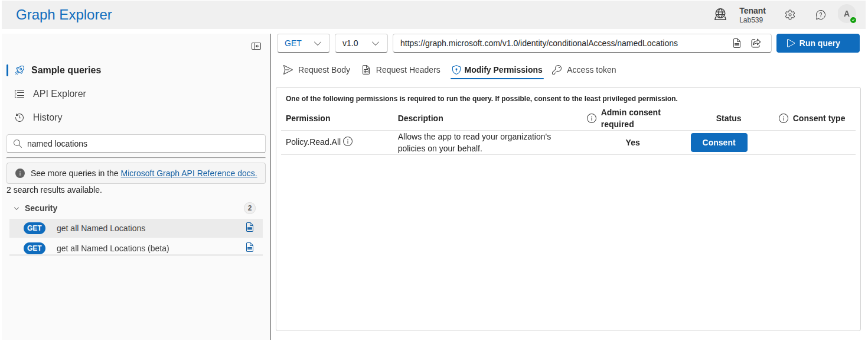868x340 pixels.
Task: Click the info icon in docs banner
Action: 20,173
